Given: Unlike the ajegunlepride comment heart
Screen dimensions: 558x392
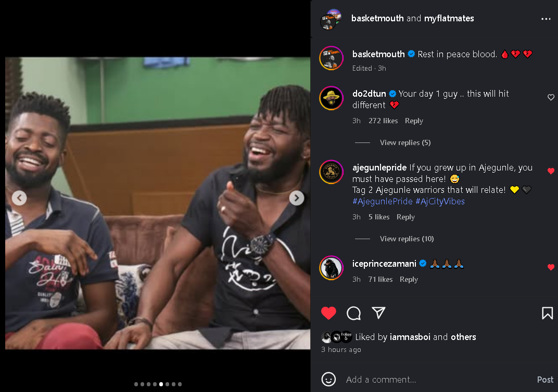Looking at the screenshot, I should (x=551, y=171).
